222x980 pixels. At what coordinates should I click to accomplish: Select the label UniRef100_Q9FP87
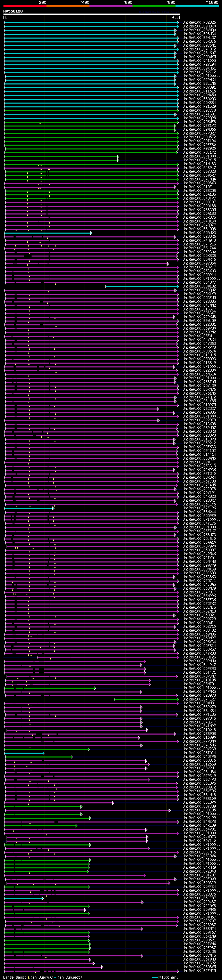click(x=199, y=948)
